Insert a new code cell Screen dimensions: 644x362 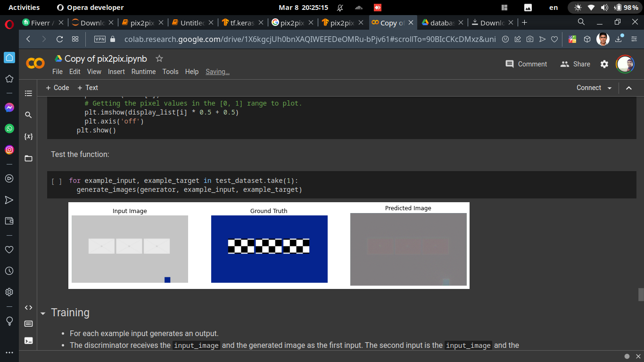point(57,88)
